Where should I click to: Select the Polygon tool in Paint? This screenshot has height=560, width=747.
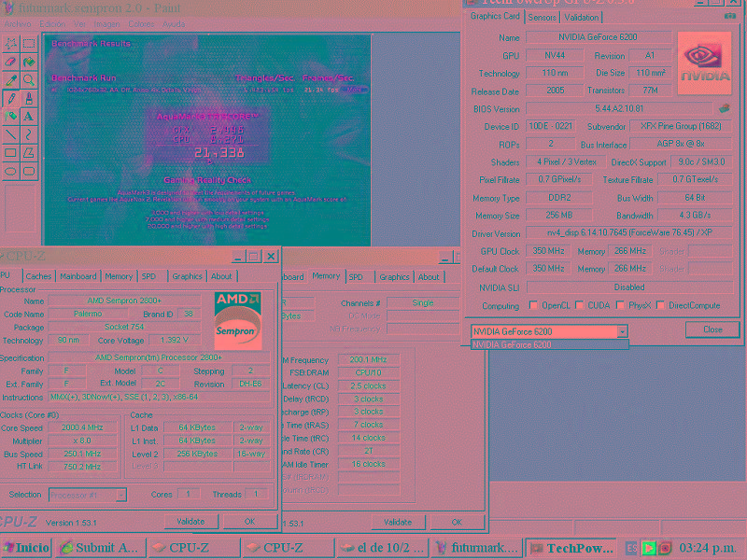tap(29, 152)
